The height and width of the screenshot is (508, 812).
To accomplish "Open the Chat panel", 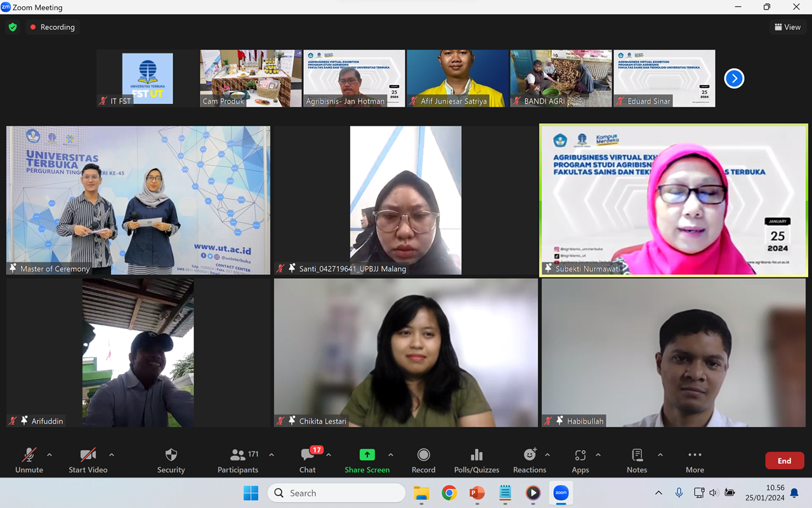I will [x=308, y=460].
